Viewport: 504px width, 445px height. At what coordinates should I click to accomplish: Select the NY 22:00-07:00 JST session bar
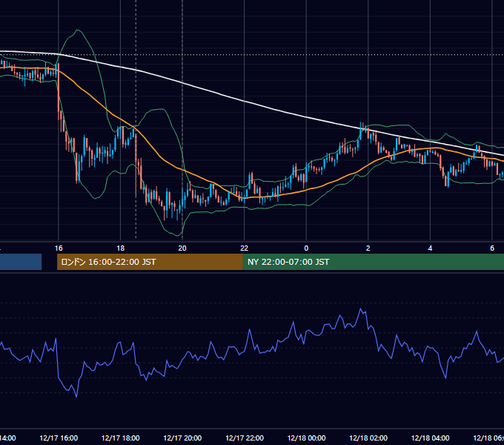(x=373, y=262)
